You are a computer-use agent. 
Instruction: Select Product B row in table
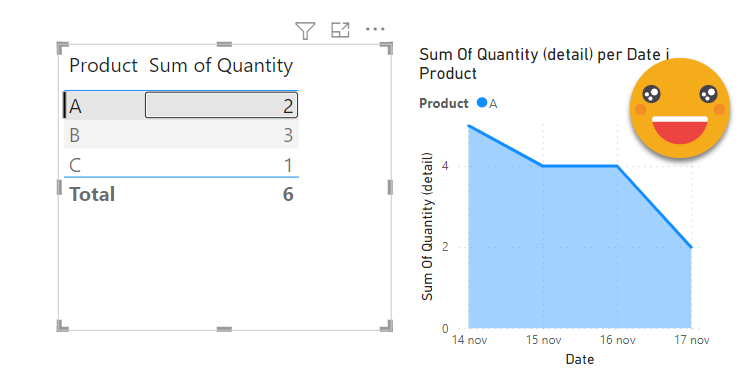(x=181, y=135)
